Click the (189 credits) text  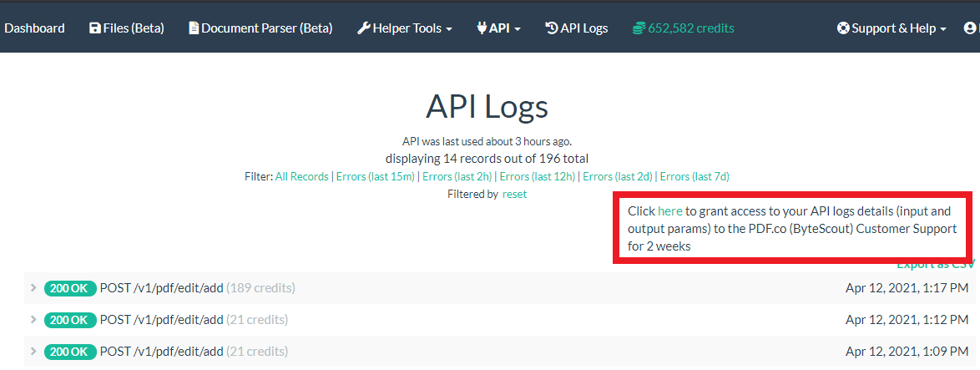tap(260, 288)
